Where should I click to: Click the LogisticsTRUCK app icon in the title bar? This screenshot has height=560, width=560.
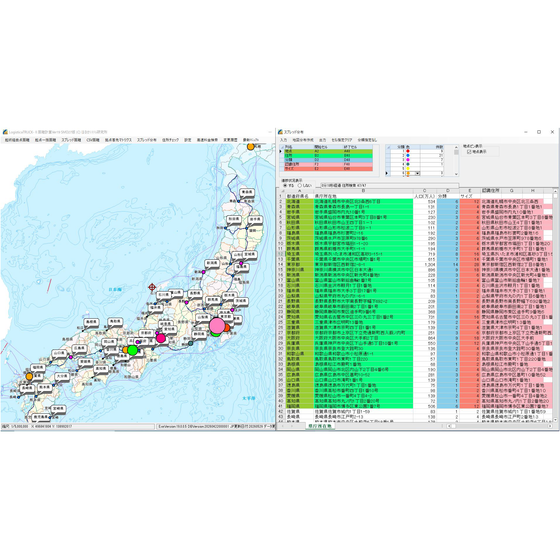[5, 132]
